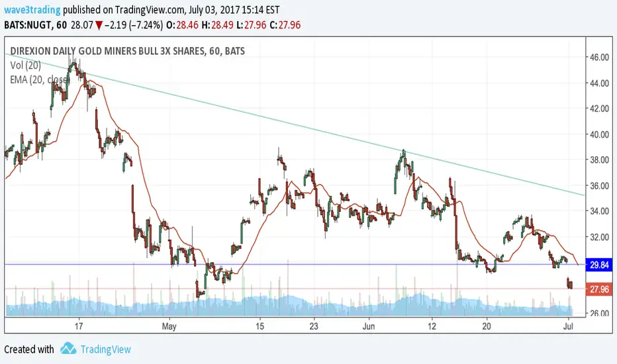Click the blue 29.84 price label

(x=599, y=265)
